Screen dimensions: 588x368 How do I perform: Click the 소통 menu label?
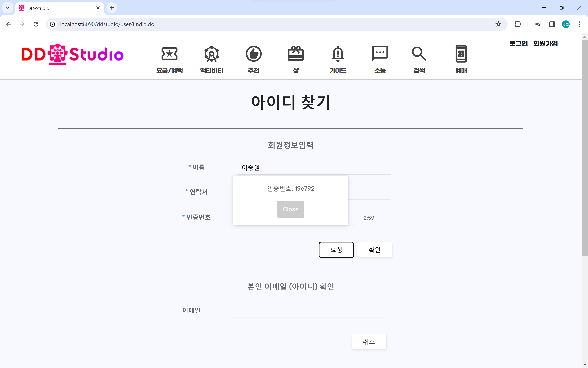coord(380,70)
